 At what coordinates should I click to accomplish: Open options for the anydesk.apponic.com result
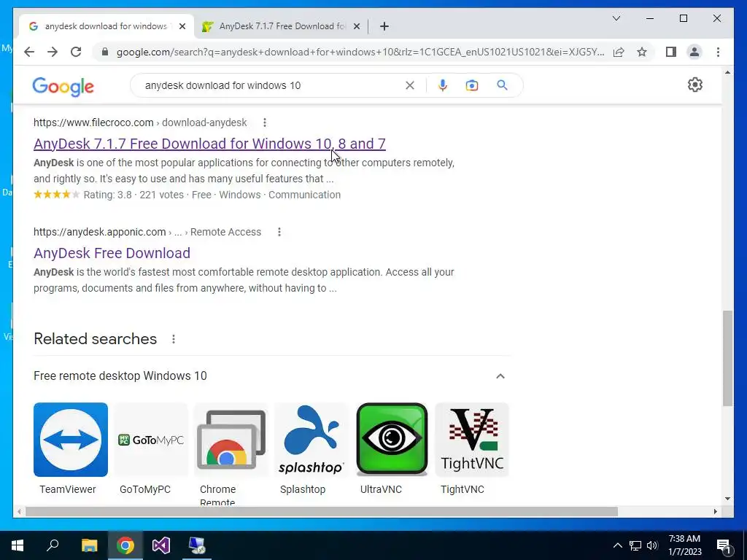click(279, 232)
